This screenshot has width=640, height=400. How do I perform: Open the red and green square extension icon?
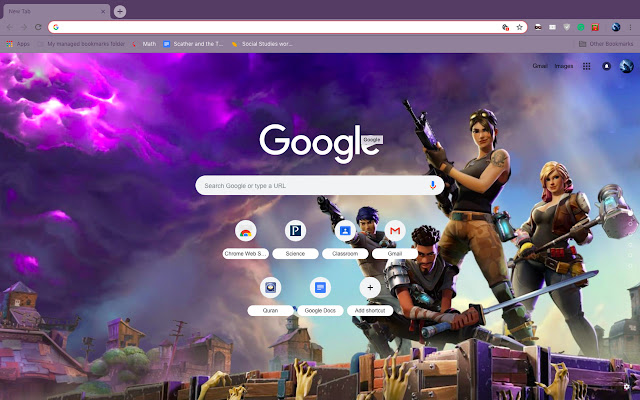pos(595,27)
